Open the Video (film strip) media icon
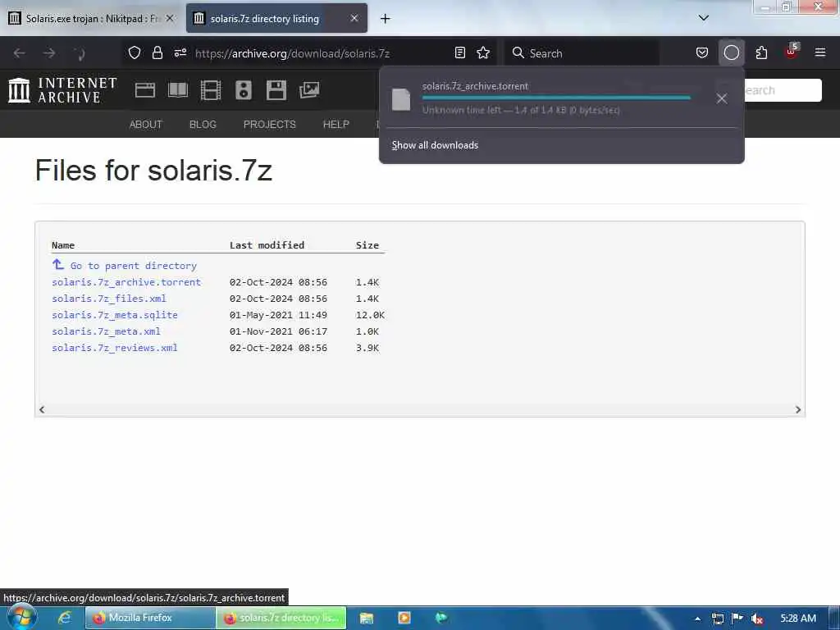Screen dimensions: 840x630 (x=211, y=90)
